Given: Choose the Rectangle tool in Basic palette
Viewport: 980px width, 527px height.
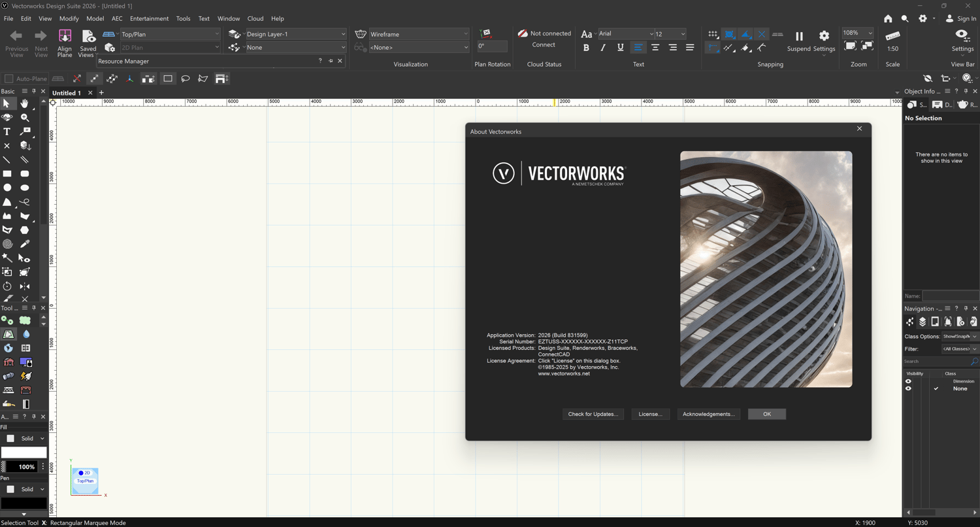Looking at the screenshot, I should pyautogui.click(x=7, y=174).
